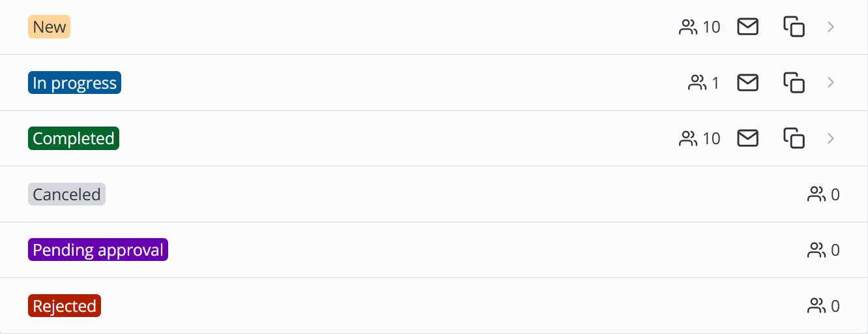Image resolution: width=868 pixels, height=334 pixels.
Task: Copy the In progress participant list
Action: pos(794,83)
